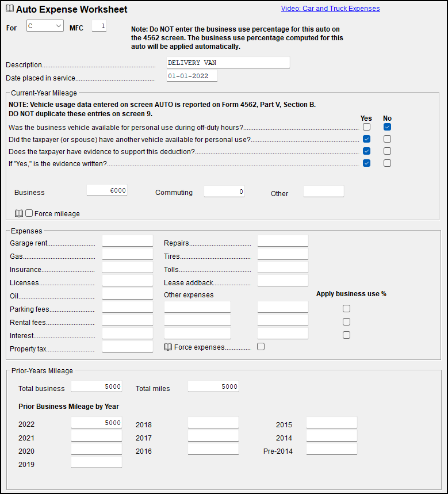The height and width of the screenshot is (494, 448).
Task: Select the Pre-2014 prior mileage field
Action: tap(332, 449)
